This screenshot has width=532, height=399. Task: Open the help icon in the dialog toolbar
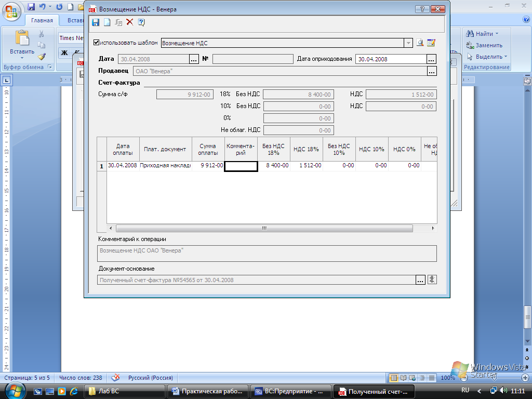(x=141, y=22)
